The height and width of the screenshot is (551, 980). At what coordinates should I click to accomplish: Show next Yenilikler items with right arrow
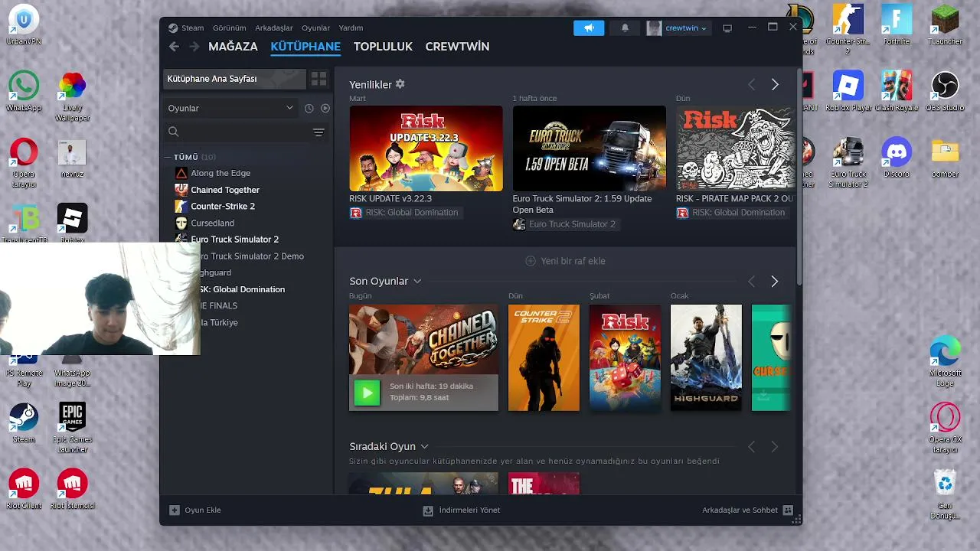775,84
